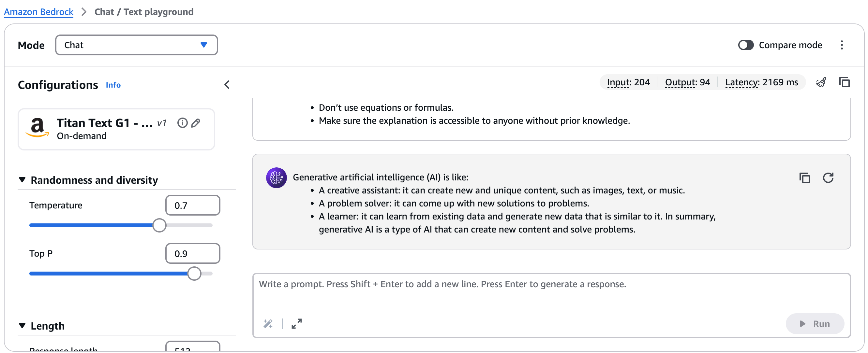This screenshot has height=353, width=868.
Task: Click the "On-demand" label under model name
Action: tap(82, 136)
